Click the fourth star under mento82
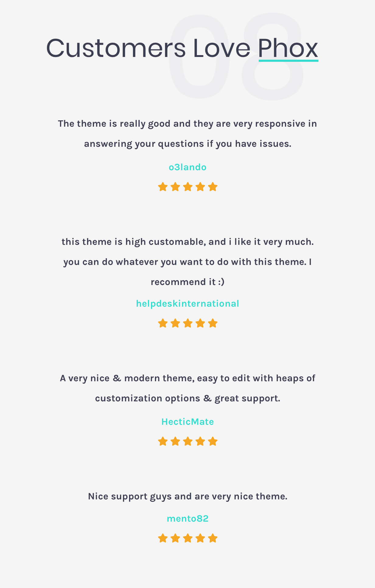 [x=200, y=538]
